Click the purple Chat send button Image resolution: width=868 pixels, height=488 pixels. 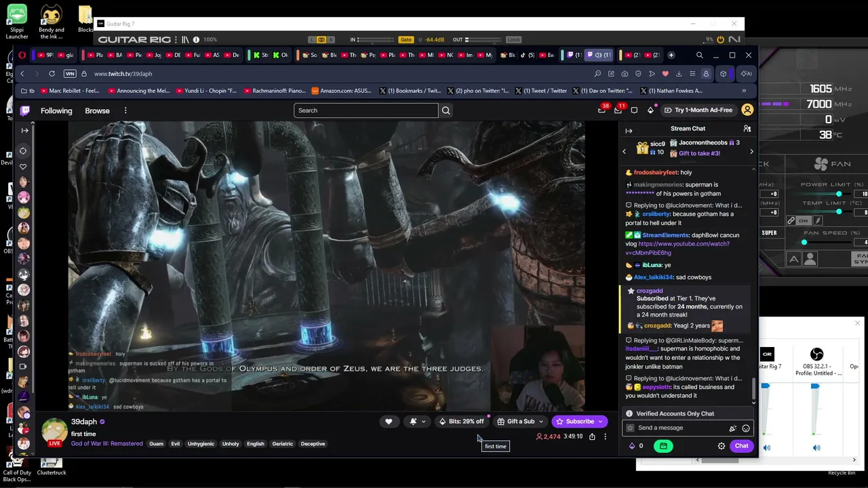741,446
